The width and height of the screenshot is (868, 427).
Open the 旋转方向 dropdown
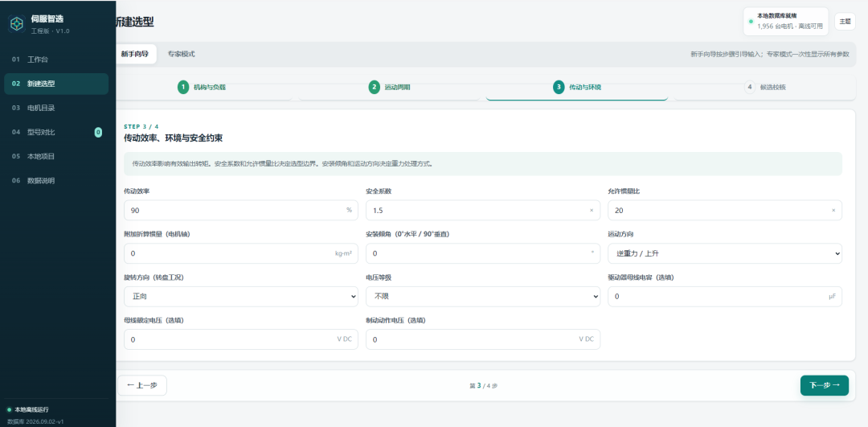coord(241,297)
